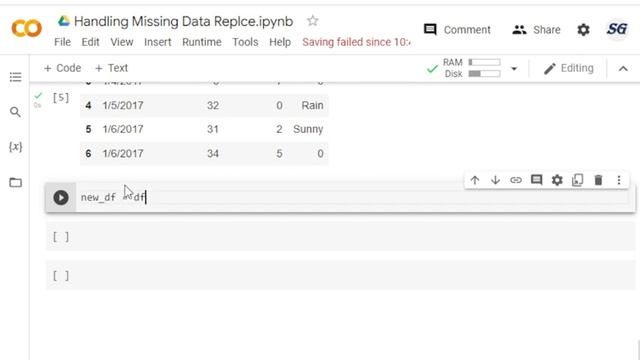Copy link to cell icon

[x=516, y=180]
